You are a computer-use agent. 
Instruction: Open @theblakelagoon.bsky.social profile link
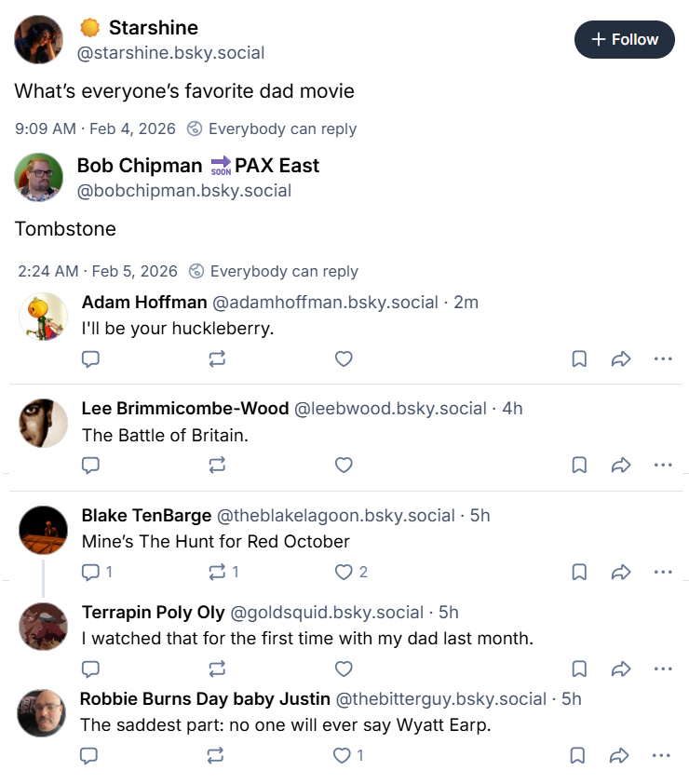coord(336,516)
